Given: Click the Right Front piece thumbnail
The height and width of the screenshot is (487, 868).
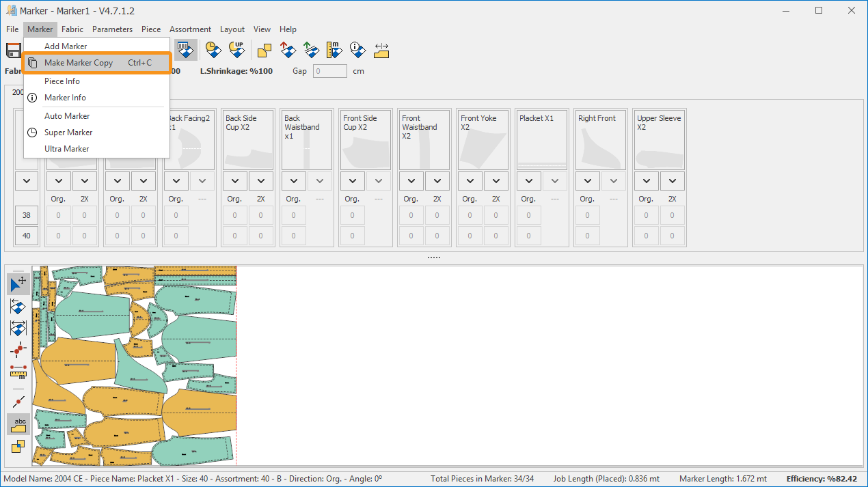Looking at the screenshot, I should point(600,140).
